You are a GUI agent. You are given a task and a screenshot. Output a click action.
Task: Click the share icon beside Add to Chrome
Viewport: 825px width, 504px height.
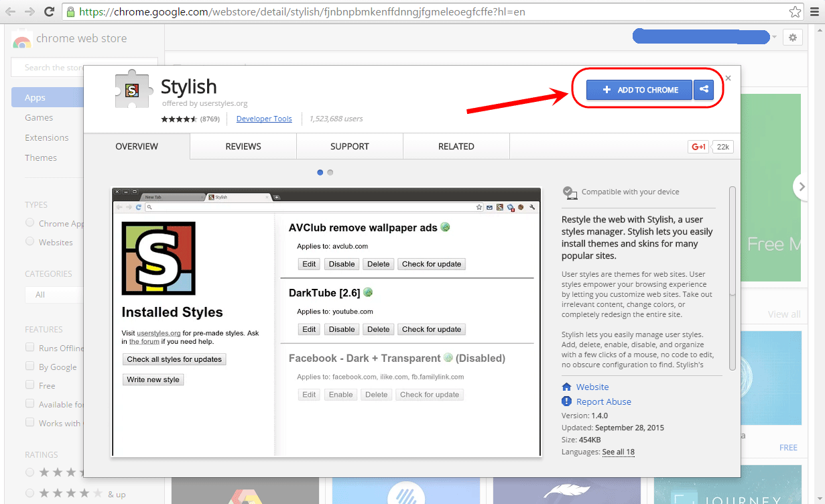point(704,90)
